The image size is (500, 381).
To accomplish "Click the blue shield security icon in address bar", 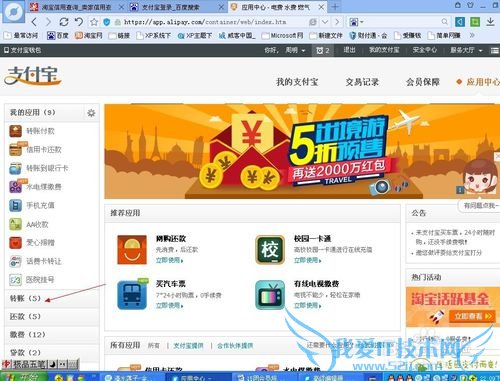I will coord(107,22).
